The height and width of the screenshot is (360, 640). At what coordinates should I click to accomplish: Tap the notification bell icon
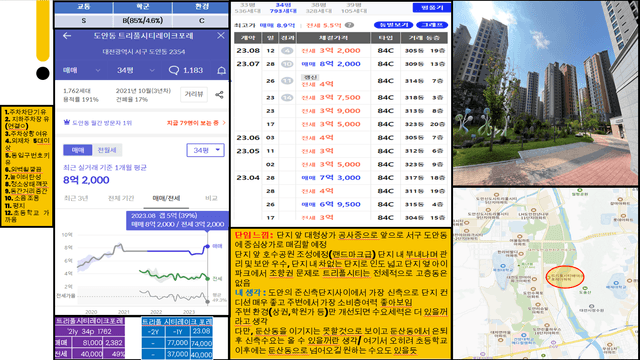coord(221,71)
